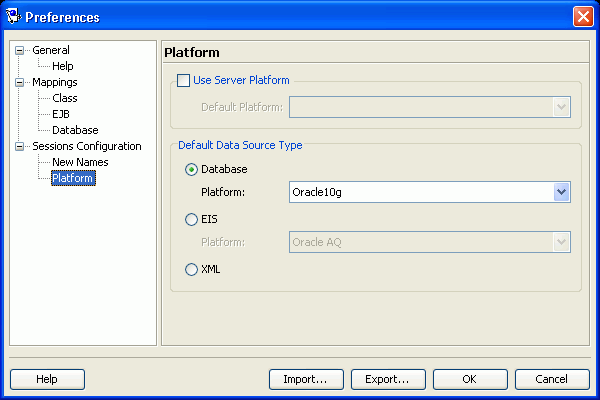Viewport: 600px width, 400px height.
Task: Open the New Names preferences page
Action: pyautogui.click(x=80, y=162)
